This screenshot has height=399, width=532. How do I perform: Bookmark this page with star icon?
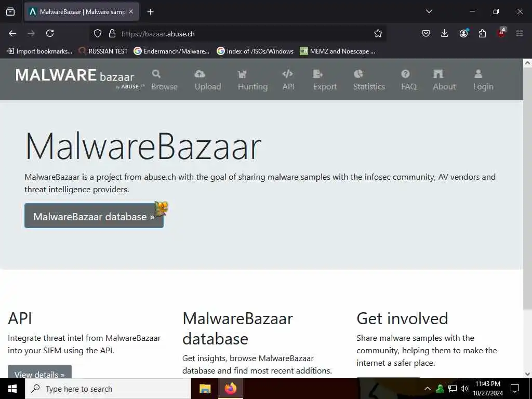(378, 33)
